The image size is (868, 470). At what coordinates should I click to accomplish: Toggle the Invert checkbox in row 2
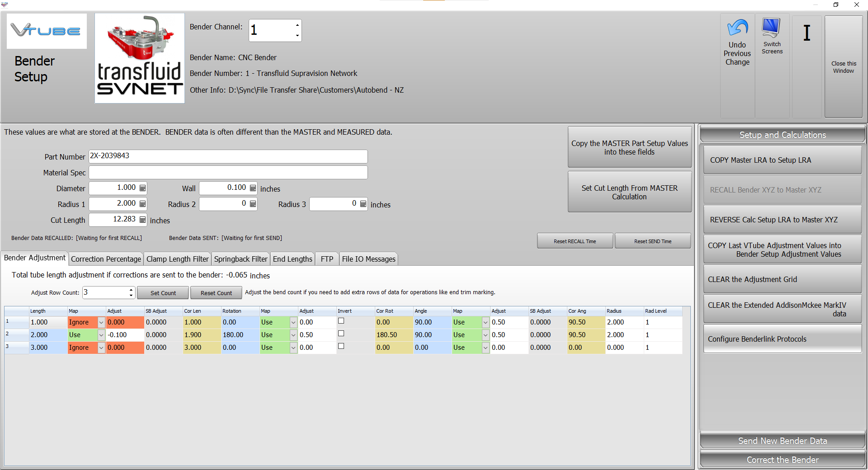[341, 334]
